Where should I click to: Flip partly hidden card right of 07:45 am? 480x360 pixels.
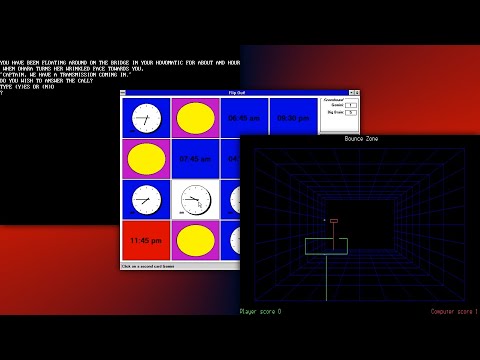coord(231,159)
